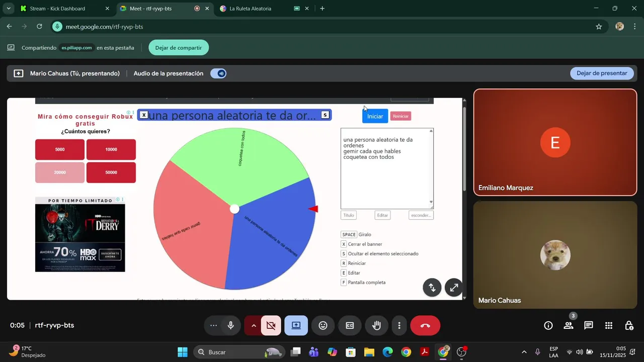This screenshot has width=644, height=362.
Task: Open the Chrome three-dot menu
Action: tap(634, 27)
